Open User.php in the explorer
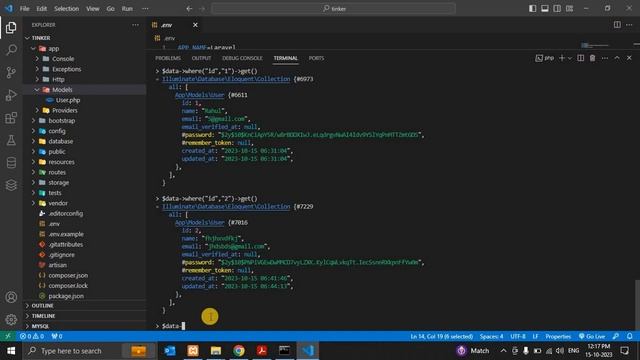640x360 pixels. 68,100
